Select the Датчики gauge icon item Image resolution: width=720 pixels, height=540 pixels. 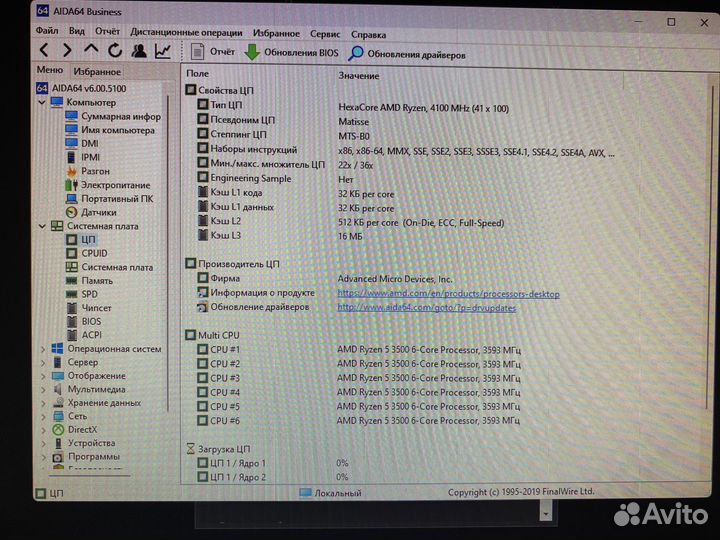[x=91, y=212]
